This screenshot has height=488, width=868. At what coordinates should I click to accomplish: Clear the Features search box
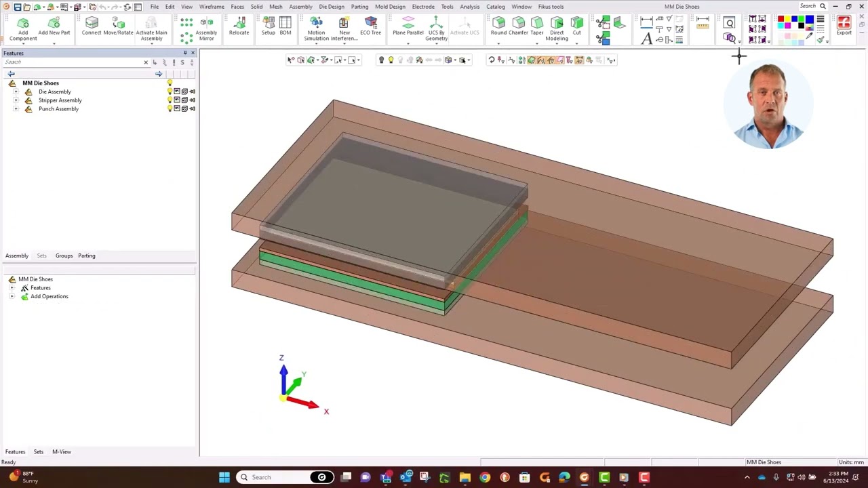(x=146, y=62)
